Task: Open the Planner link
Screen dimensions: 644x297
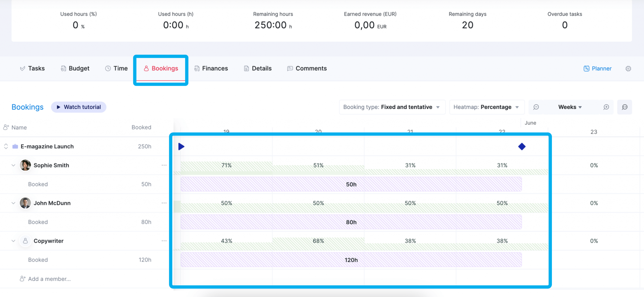Action: coord(597,68)
